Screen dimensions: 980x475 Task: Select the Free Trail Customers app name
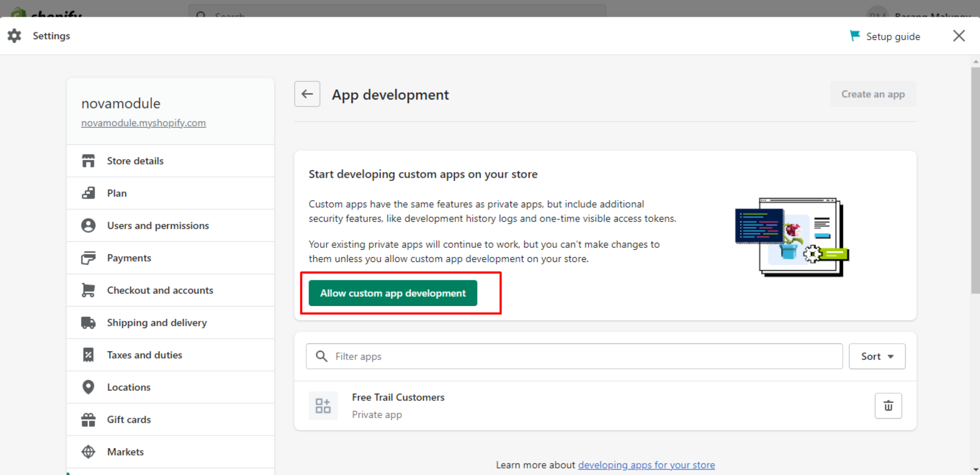click(x=398, y=397)
